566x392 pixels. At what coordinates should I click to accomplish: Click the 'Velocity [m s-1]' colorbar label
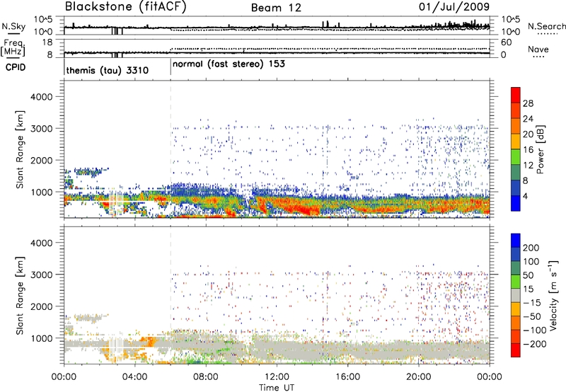point(553,295)
